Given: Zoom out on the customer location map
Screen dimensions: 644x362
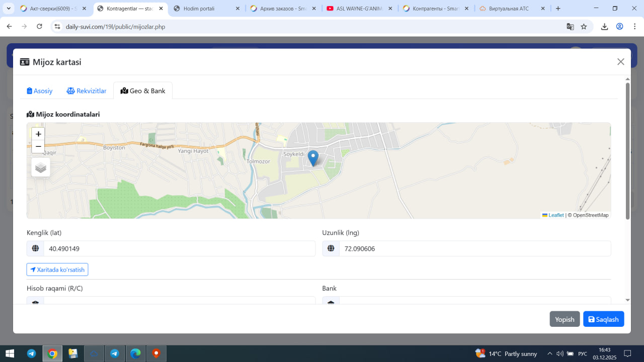Looking at the screenshot, I should click(x=38, y=146).
